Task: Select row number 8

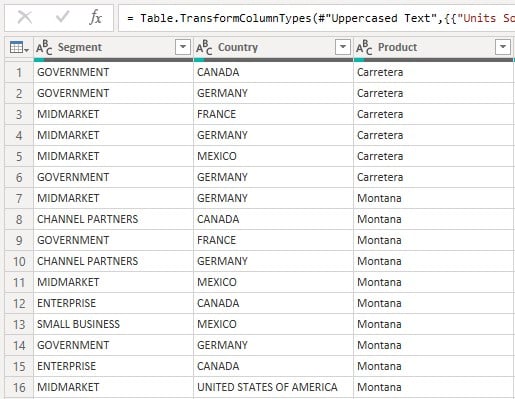Action: [19, 219]
